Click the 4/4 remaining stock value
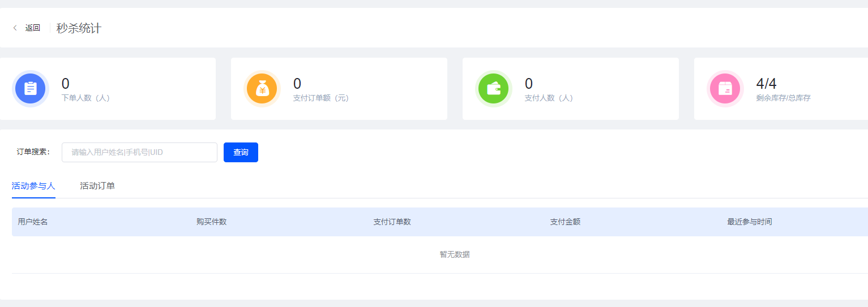Viewport: 868px width, 307px height. click(766, 84)
